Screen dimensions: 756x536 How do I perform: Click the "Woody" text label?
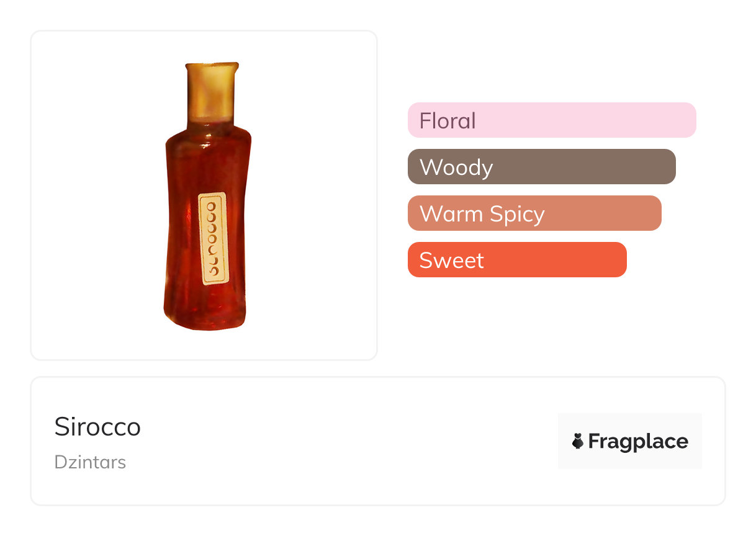pyautogui.click(x=456, y=167)
